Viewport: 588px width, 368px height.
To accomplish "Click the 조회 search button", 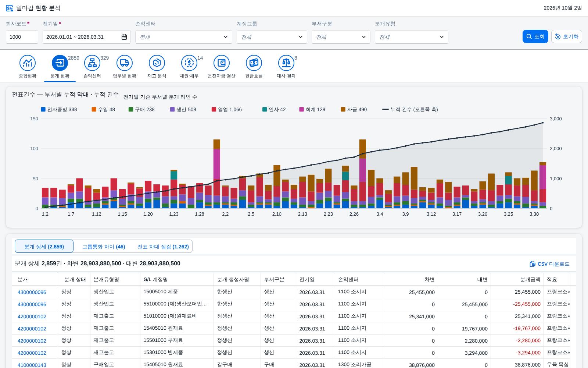I will coord(535,36).
